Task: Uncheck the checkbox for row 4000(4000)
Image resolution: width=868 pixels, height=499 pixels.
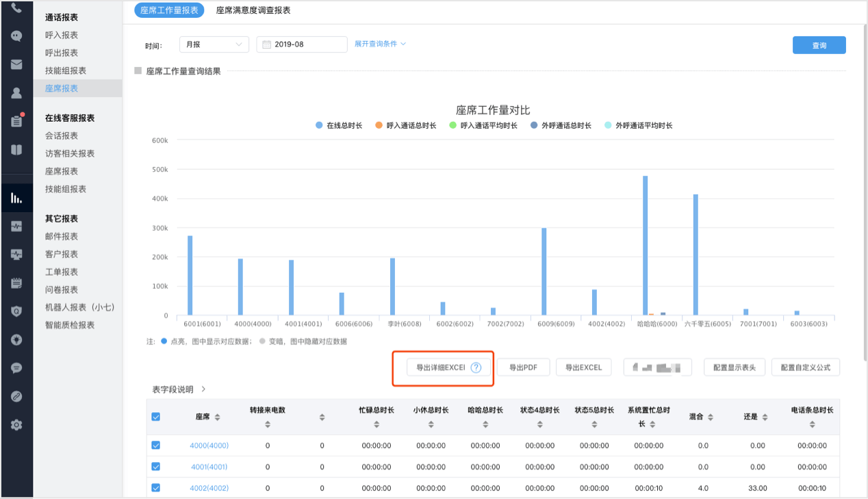Action: coord(155,445)
